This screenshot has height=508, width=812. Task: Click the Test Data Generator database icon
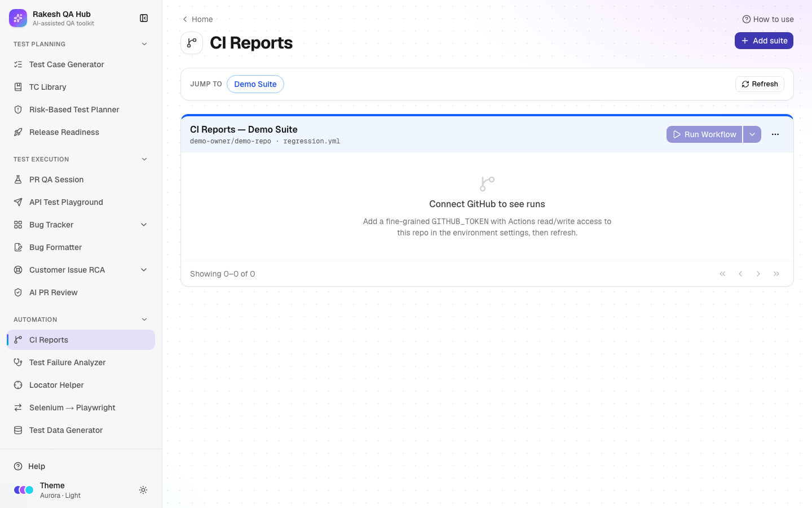pyautogui.click(x=18, y=430)
